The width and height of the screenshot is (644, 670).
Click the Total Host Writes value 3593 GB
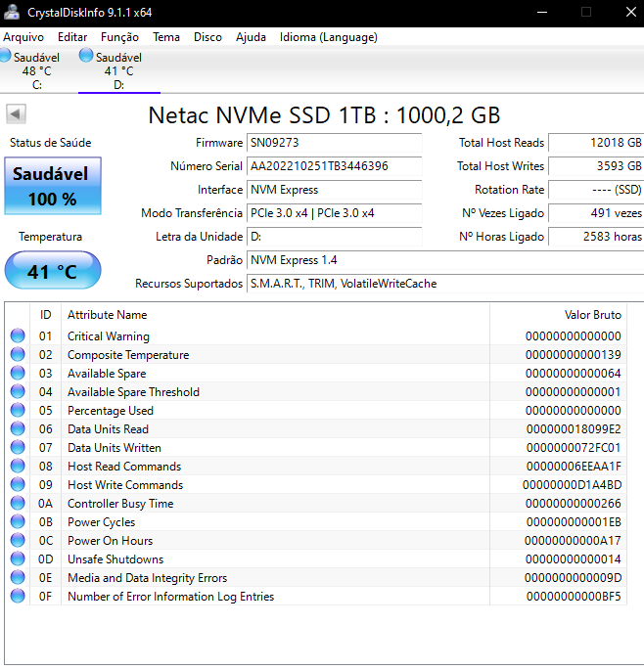pyautogui.click(x=596, y=166)
